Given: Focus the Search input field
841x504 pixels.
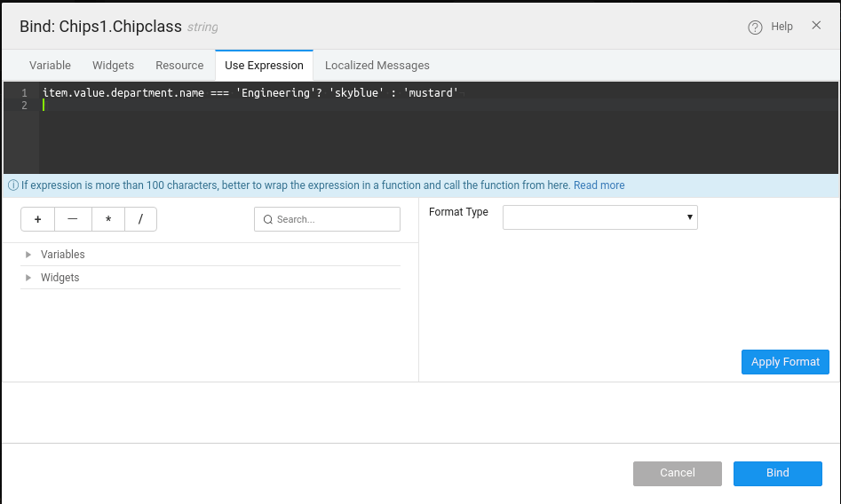Looking at the screenshot, I should tap(335, 219).
